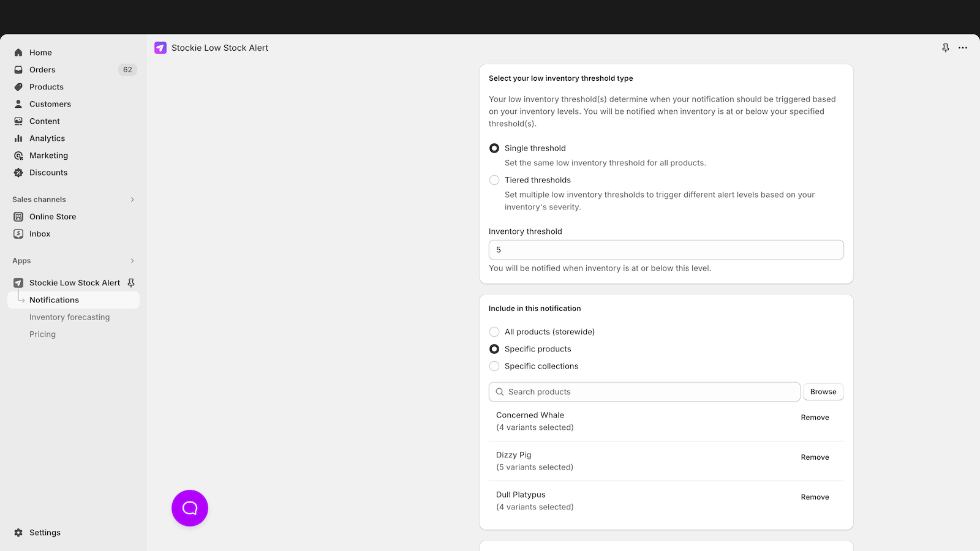Open the chat support bubble
This screenshot has width=980, height=551.
189,508
